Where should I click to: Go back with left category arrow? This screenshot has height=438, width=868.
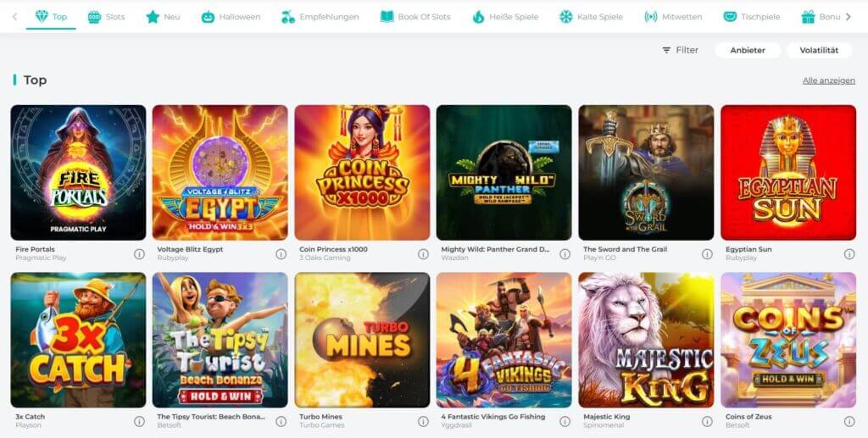click(x=14, y=17)
